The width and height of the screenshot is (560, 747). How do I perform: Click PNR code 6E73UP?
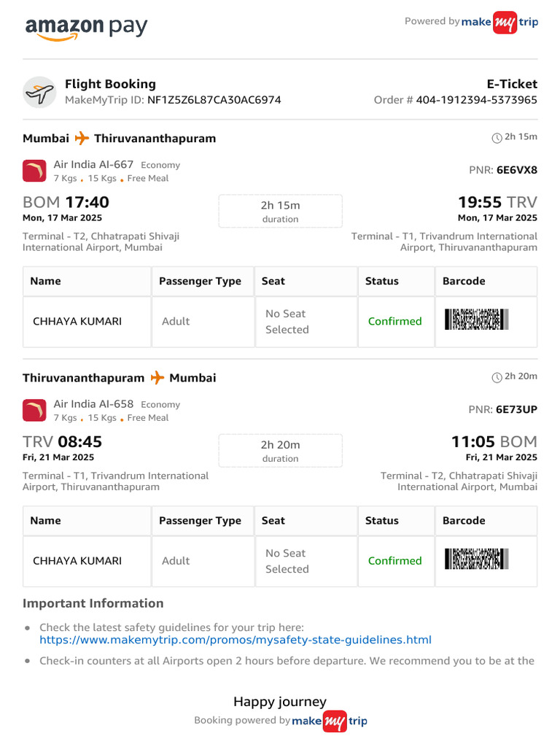tap(516, 409)
